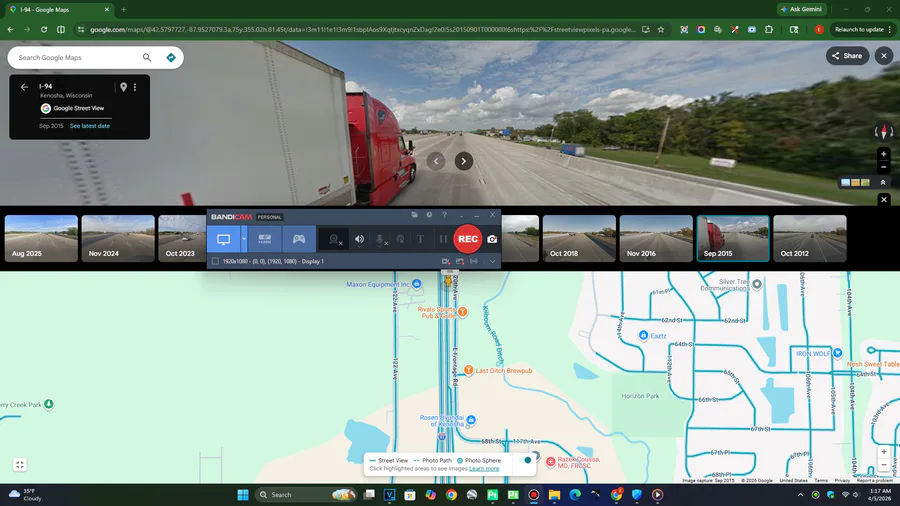Open Bandicam help question mark
This screenshot has width=900, height=506.
click(444, 215)
